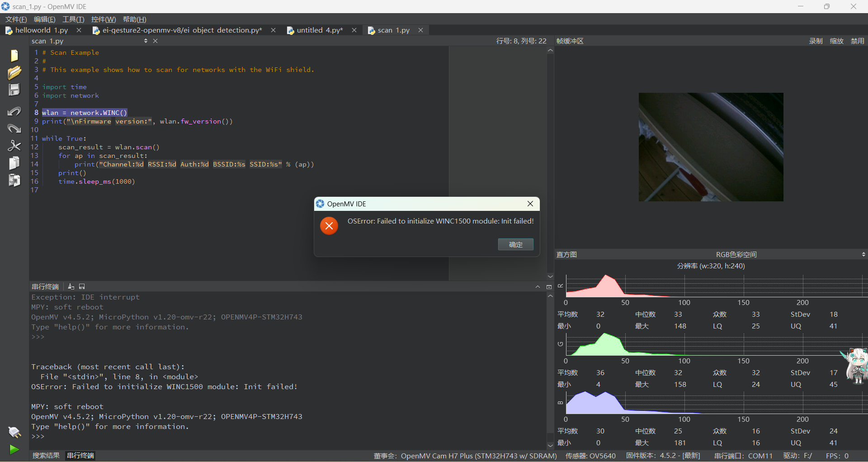This screenshot has width=868, height=462.
Task: Switch to the untitled_4.py tab
Action: [320, 30]
